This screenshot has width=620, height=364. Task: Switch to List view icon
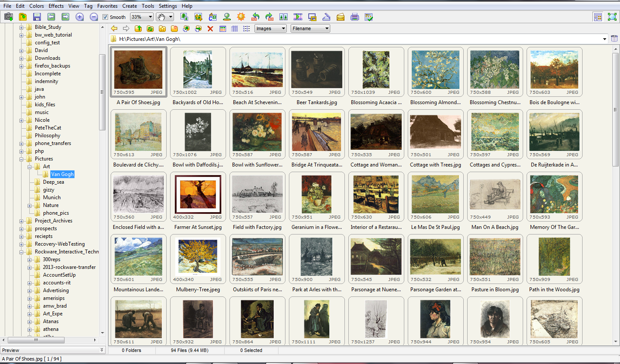coord(247,28)
